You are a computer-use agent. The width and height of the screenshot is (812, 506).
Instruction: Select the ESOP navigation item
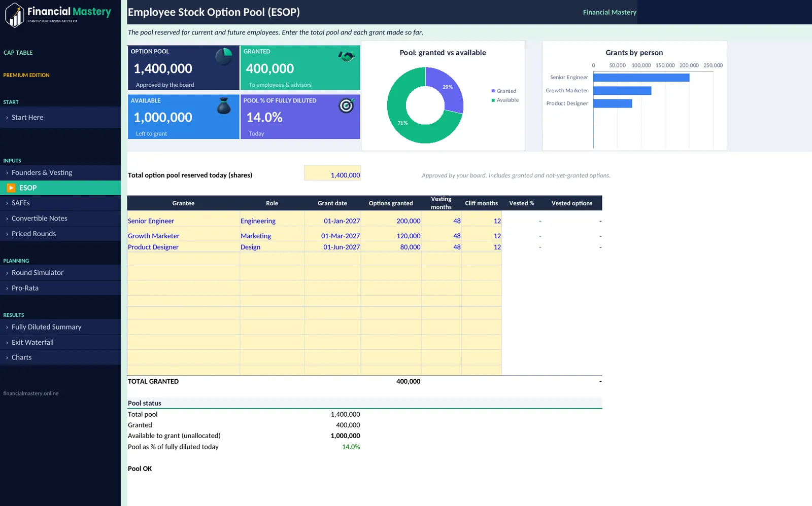tap(60, 188)
